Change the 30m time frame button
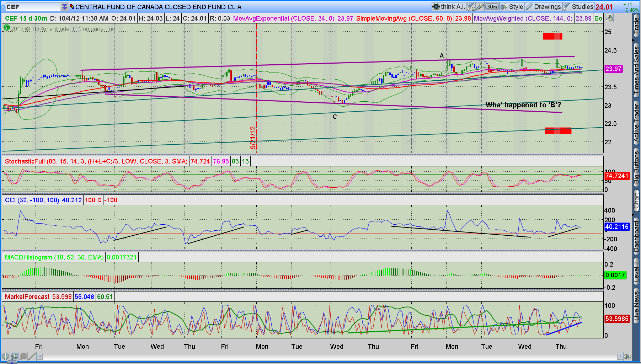Screen dimensions: 641x364 [492, 7]
